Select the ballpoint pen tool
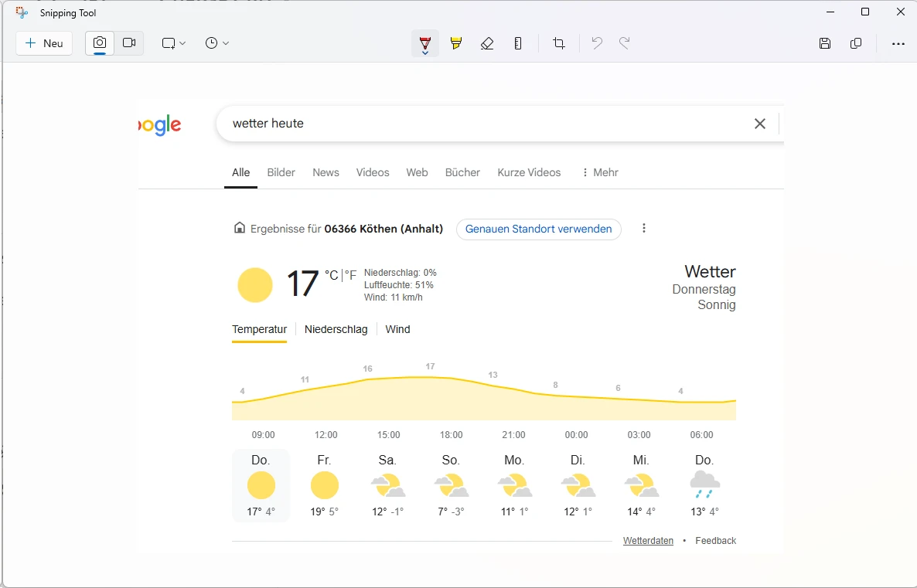Image resolution: width=917 pixels, height=588 pixels. click(x=425, y=42)
